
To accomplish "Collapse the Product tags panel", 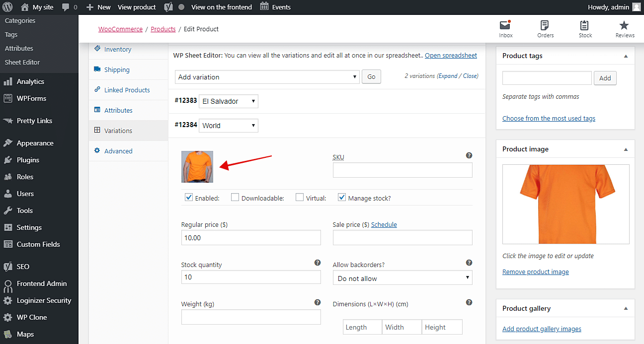I will tap(626, 56).
